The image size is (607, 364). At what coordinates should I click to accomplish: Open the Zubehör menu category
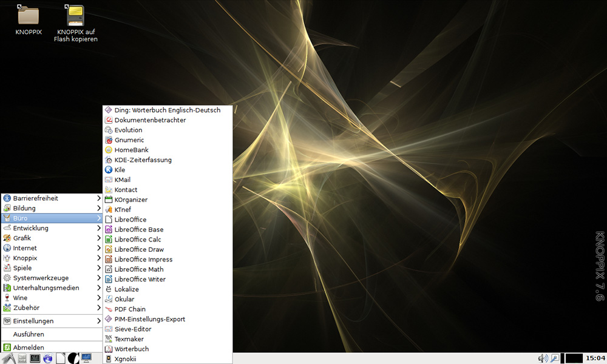click(x=52, y=308)
